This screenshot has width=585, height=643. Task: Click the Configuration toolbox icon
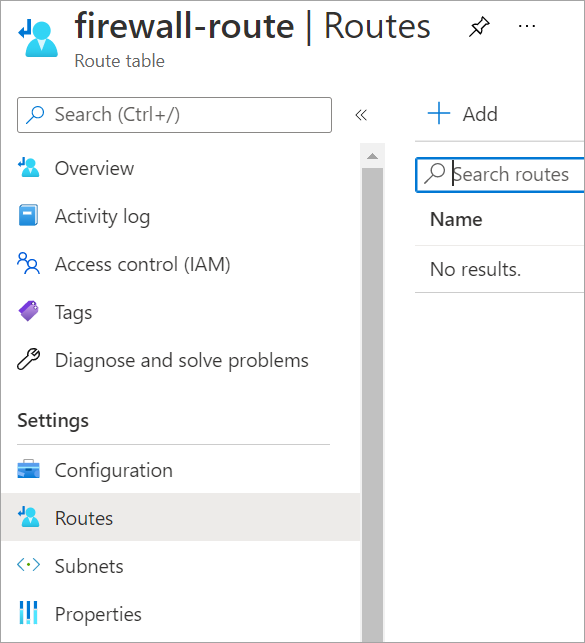[28, 469]
